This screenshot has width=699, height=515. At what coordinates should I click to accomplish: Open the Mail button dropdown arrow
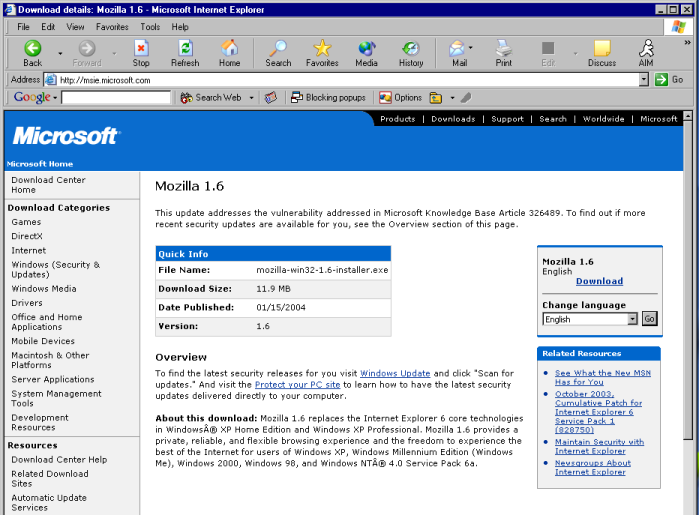[471, 47]
